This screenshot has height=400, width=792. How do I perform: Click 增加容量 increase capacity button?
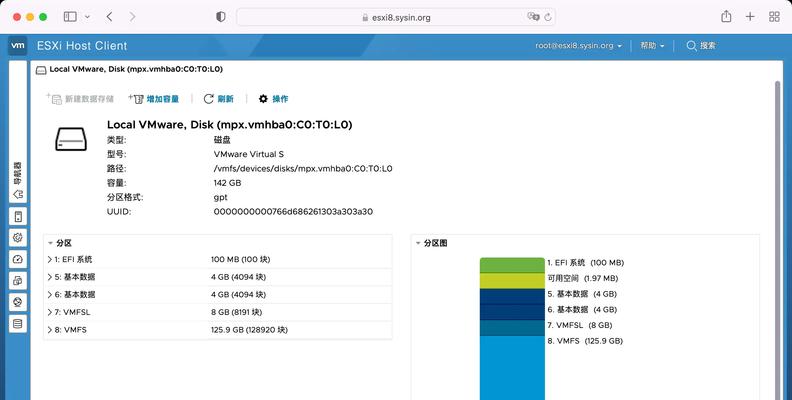[x=154, y=99]
